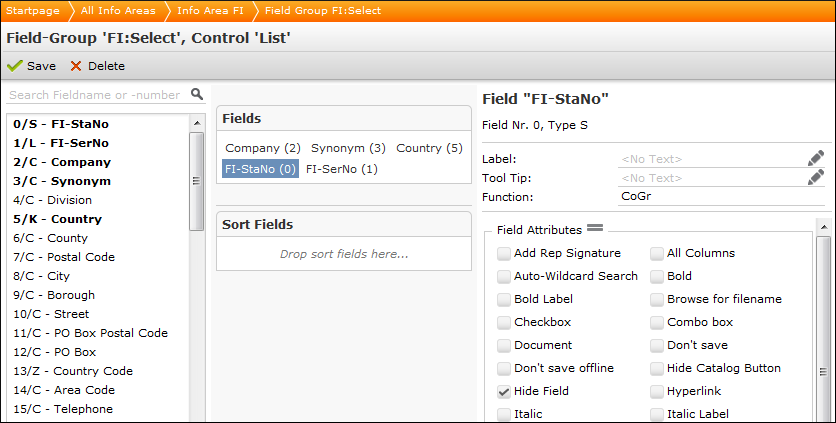This screenshot has height=423, width=836.
Task: Click attributes panel scroll up arrow
Action: (x=824, y=227)
